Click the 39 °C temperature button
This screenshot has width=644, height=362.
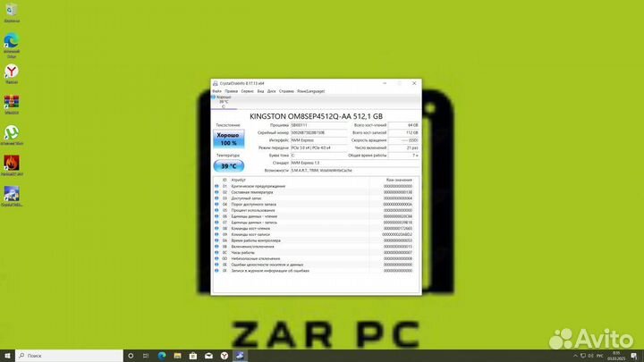tap(228, 166)
